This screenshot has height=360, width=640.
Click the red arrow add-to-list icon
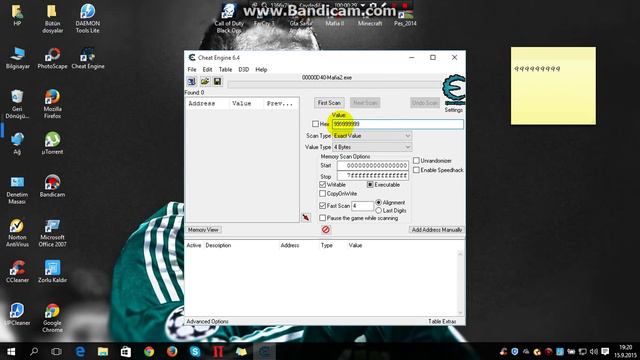(306, 218)
